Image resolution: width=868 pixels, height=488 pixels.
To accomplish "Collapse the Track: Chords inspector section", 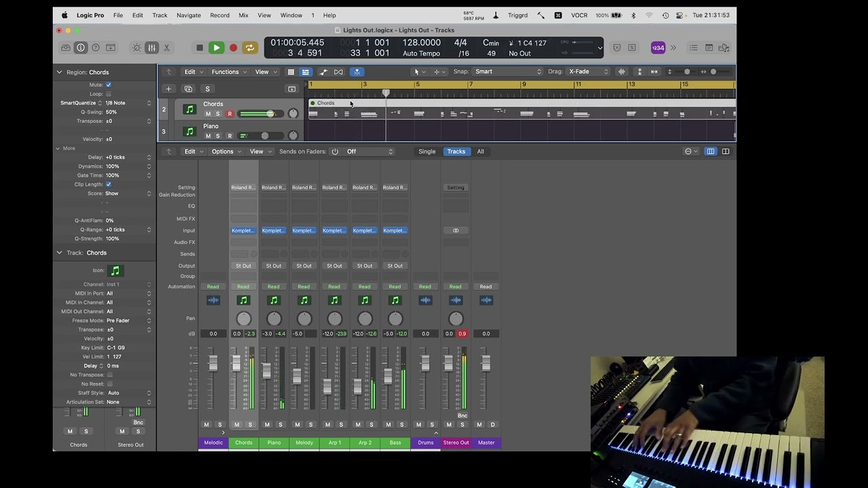I will point(59,253).
